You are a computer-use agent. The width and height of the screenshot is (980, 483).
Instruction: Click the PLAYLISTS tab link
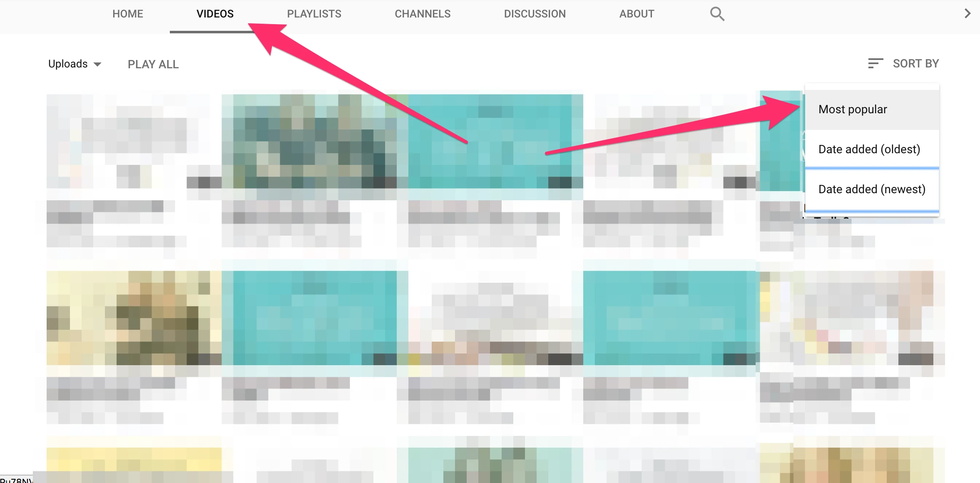pyautogui.click(x=313, y=13)
